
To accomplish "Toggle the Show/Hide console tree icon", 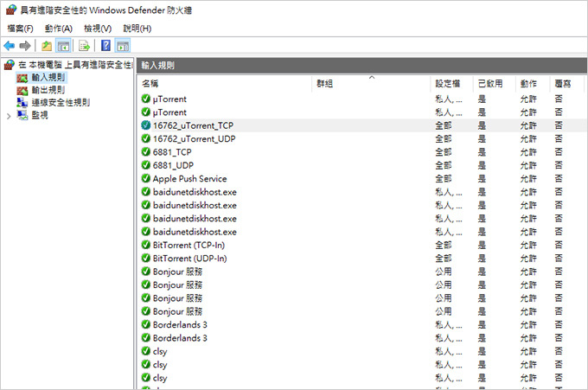I will tap(63, 46).
